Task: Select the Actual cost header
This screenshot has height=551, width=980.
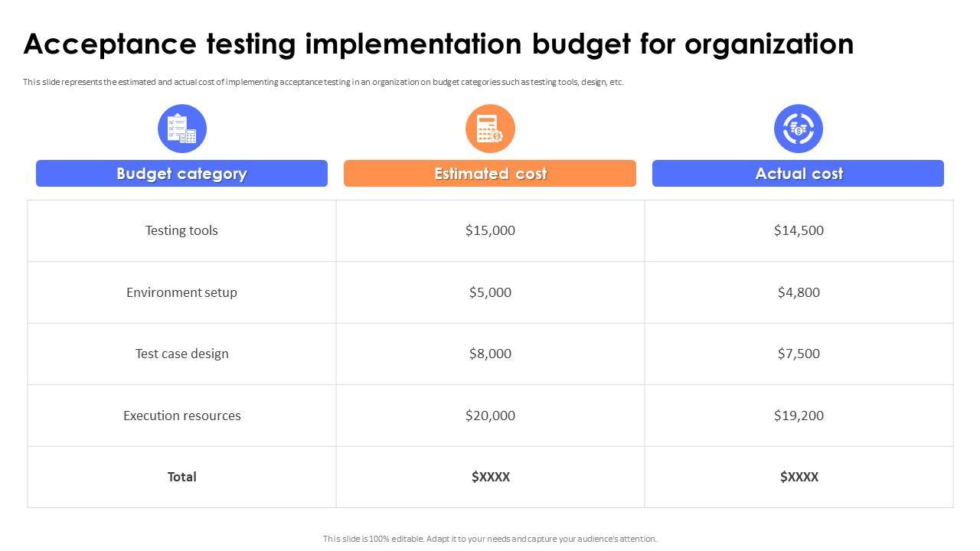Action: (798, 174)
